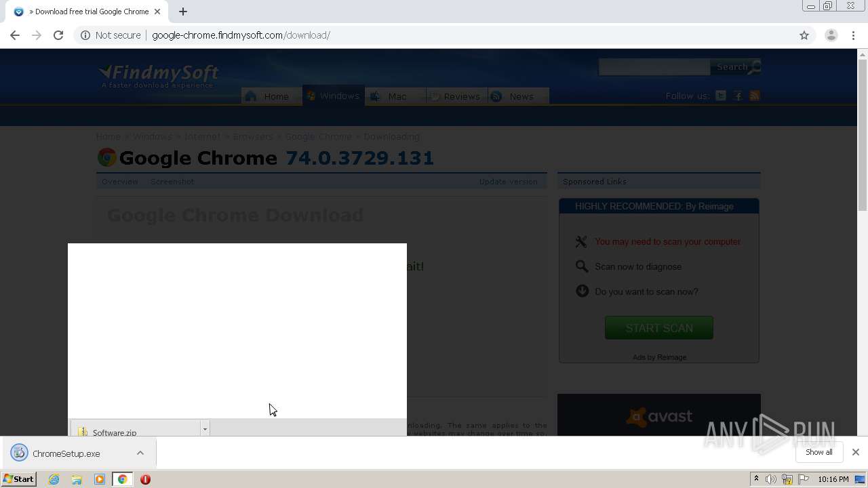Open the Windows Start menu
The height and width of the screenshot is (488, 868).
click(18, 479)
